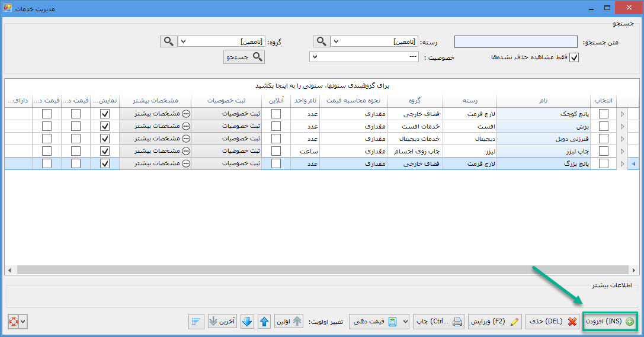Click the blue up arrow priority icon

coord(264,322)
